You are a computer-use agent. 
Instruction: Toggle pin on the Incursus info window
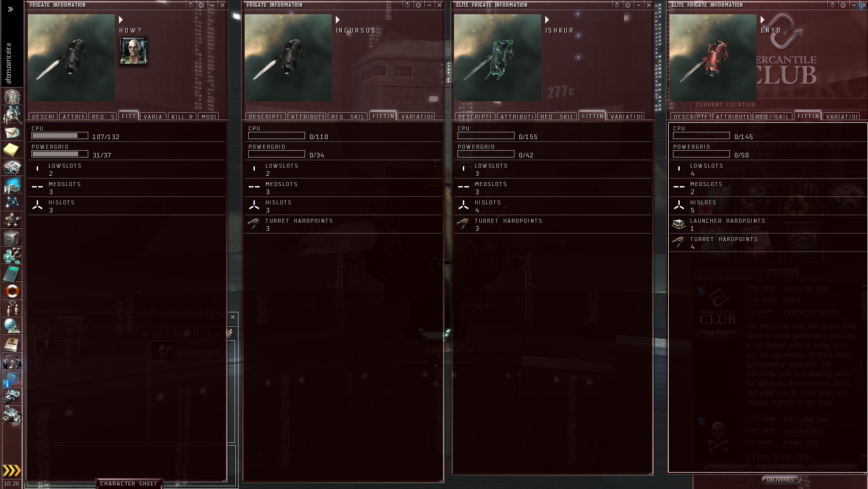pyautogui.click(x=418, y=5)
